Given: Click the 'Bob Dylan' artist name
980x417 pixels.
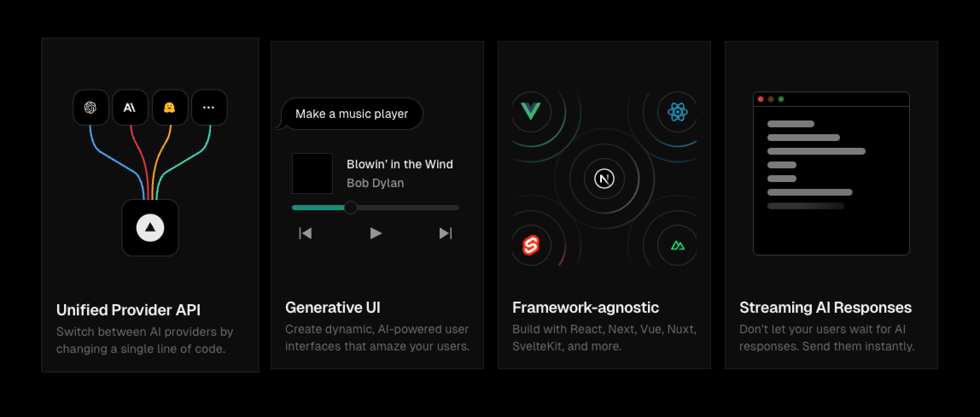Looking at the screenshot, I should pos(375,183).
